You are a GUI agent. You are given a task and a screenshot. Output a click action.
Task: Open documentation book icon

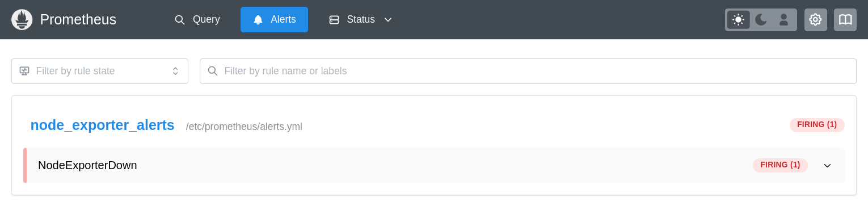click(845, 19)
